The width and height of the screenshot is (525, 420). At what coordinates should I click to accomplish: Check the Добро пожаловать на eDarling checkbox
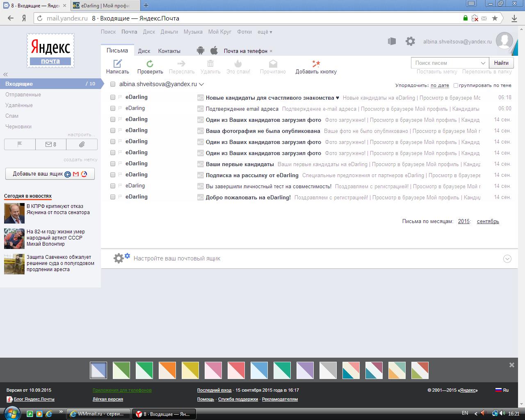point(113,197)
